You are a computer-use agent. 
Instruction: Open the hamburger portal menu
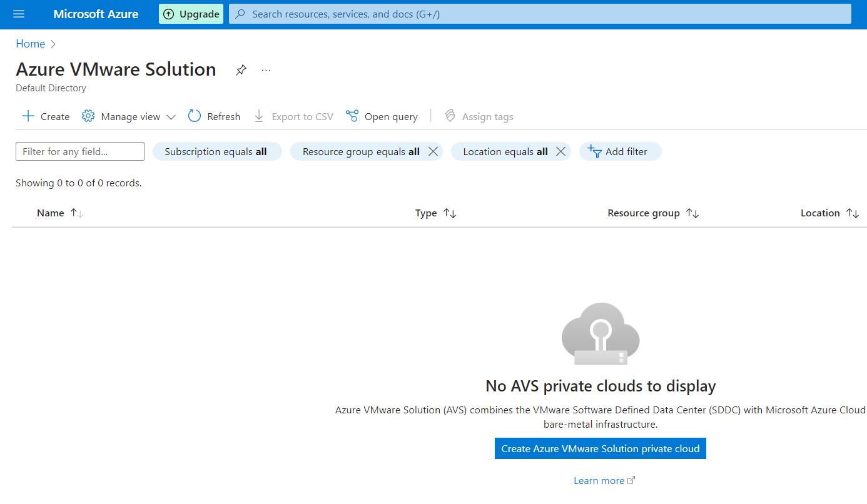[19, 14]
